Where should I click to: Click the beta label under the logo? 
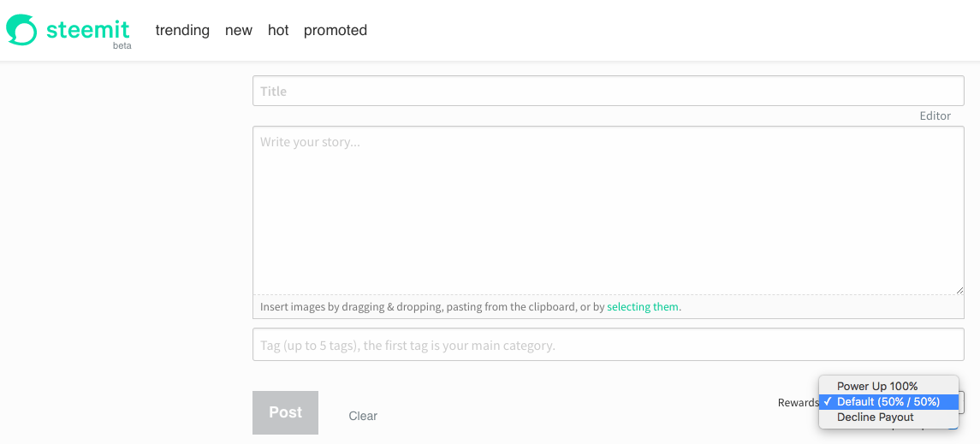[x=122, y=45]
